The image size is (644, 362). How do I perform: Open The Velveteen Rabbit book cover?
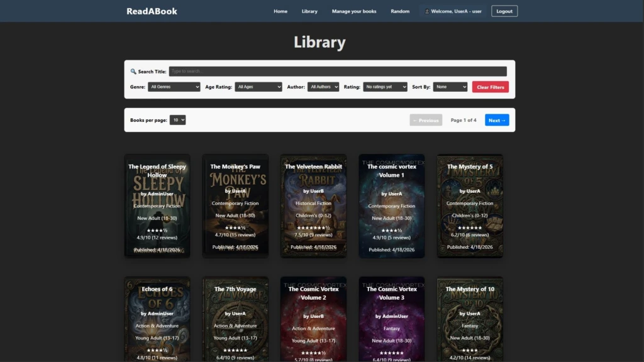coord(313,206)
